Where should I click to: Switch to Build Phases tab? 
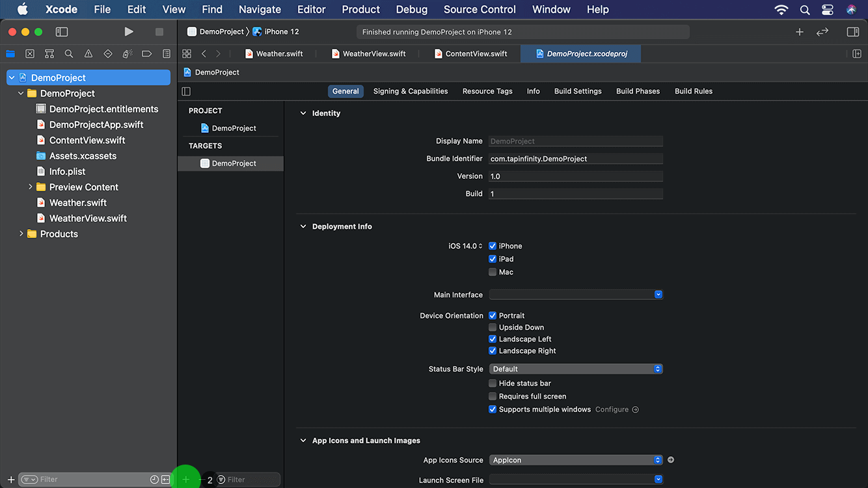point(638,91)
